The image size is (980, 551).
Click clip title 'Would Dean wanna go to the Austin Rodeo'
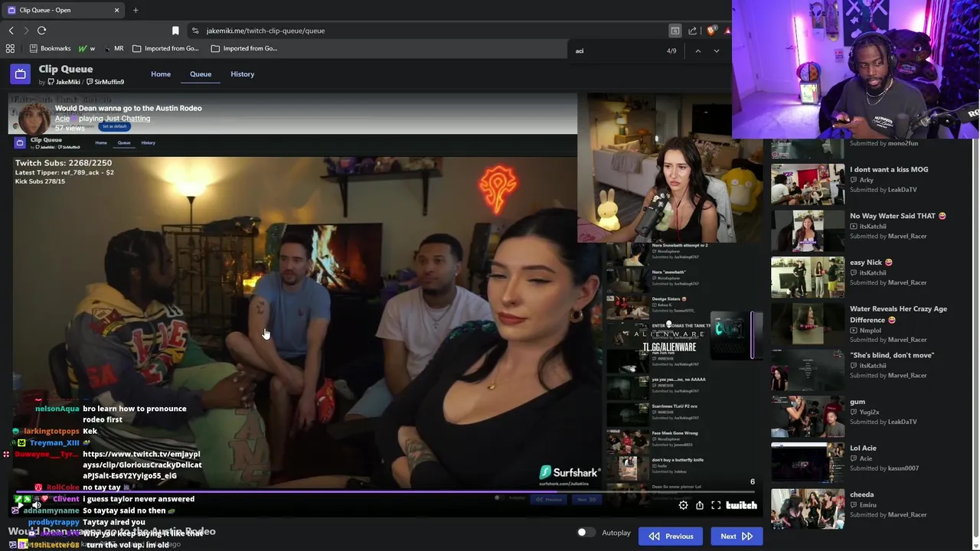129,108
